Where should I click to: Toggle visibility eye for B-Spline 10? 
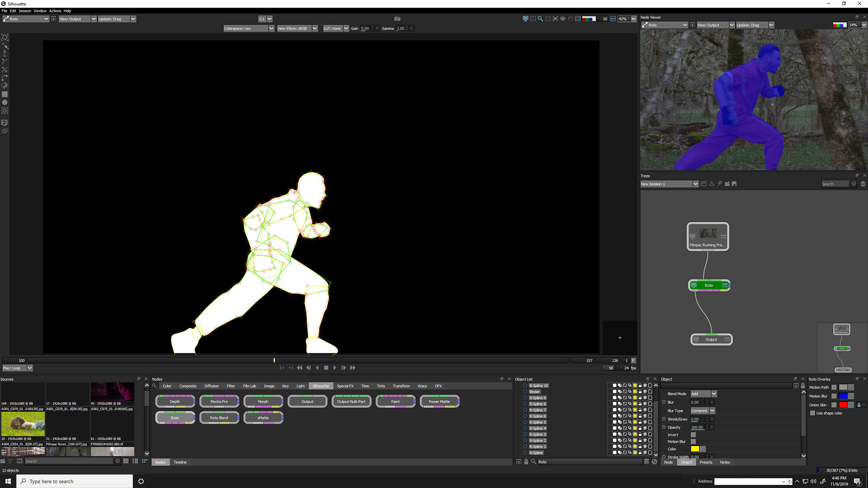point(645,386)
